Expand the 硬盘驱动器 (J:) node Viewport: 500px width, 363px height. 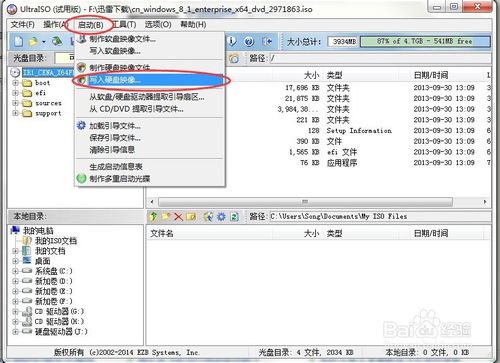click(x=15, y=332)
